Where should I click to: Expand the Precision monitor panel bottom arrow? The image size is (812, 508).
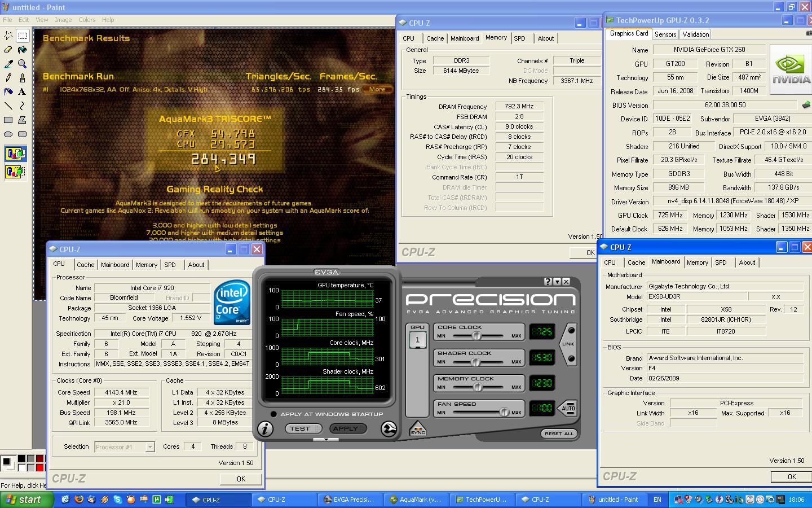click(326, 439)
